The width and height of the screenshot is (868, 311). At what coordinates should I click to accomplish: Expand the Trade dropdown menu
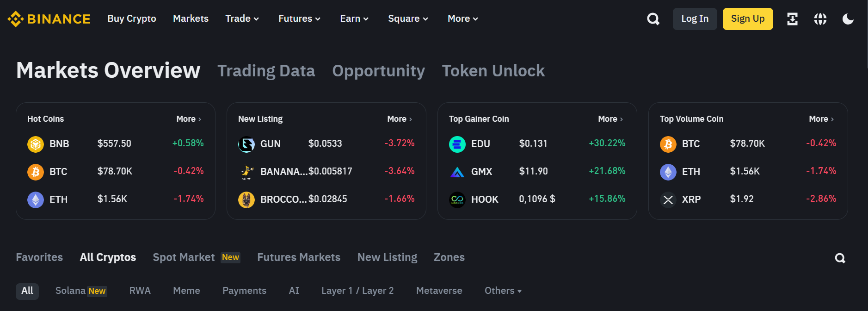[x=242, y=19]
